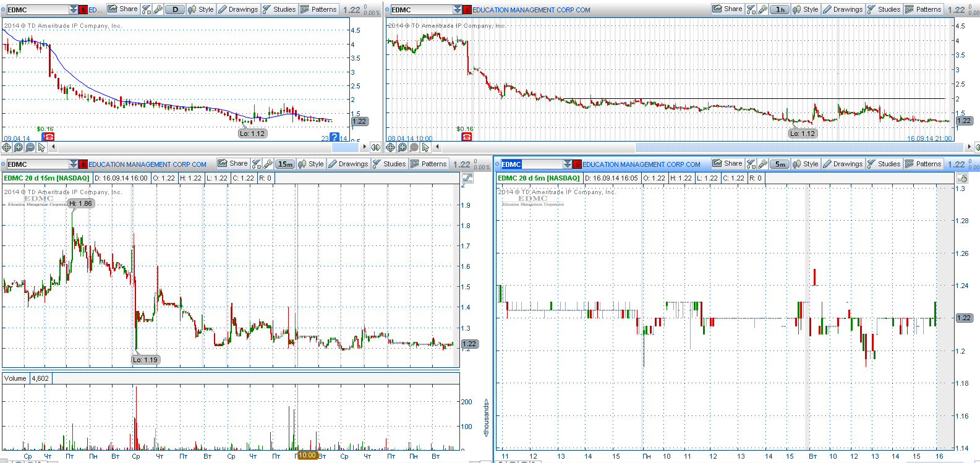Click Volume label in 15m chart lower study

15,378
